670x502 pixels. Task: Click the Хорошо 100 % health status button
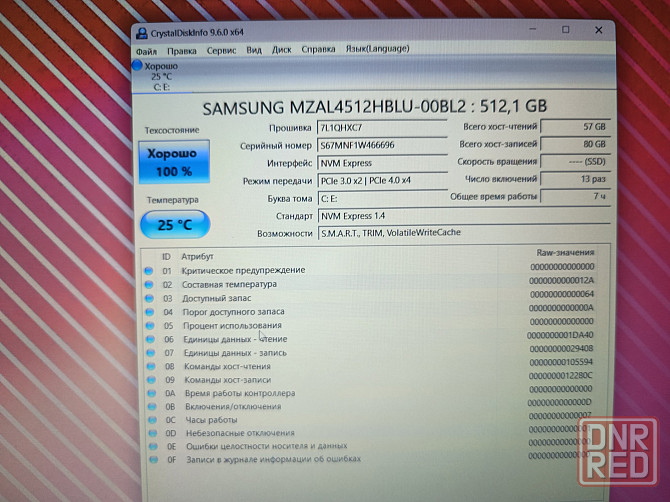tap(174, 162)
